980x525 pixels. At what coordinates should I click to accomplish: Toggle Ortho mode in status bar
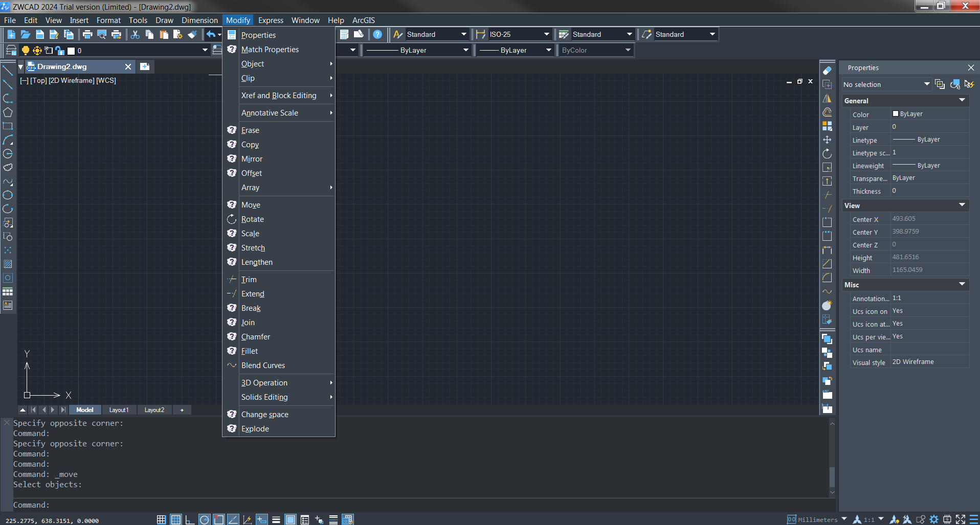point(190,519)
